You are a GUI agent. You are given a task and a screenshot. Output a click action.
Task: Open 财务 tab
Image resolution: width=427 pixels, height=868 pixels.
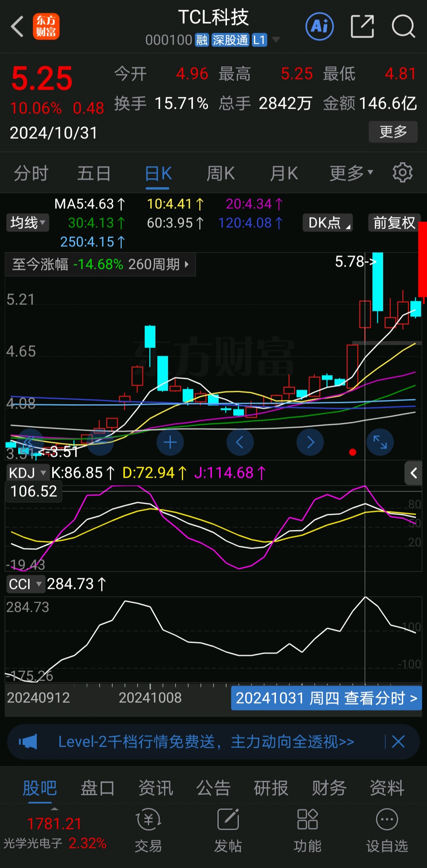tap(329, 788)
